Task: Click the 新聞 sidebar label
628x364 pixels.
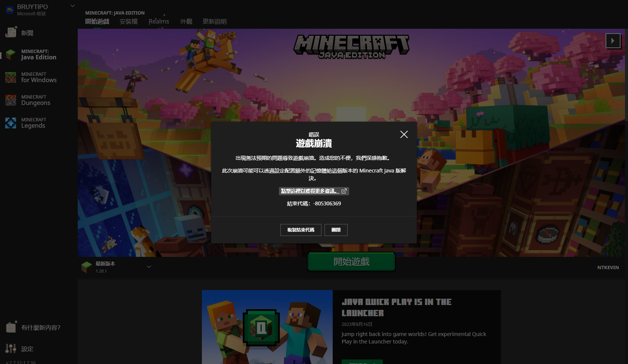Action: (x=27, y=33)
